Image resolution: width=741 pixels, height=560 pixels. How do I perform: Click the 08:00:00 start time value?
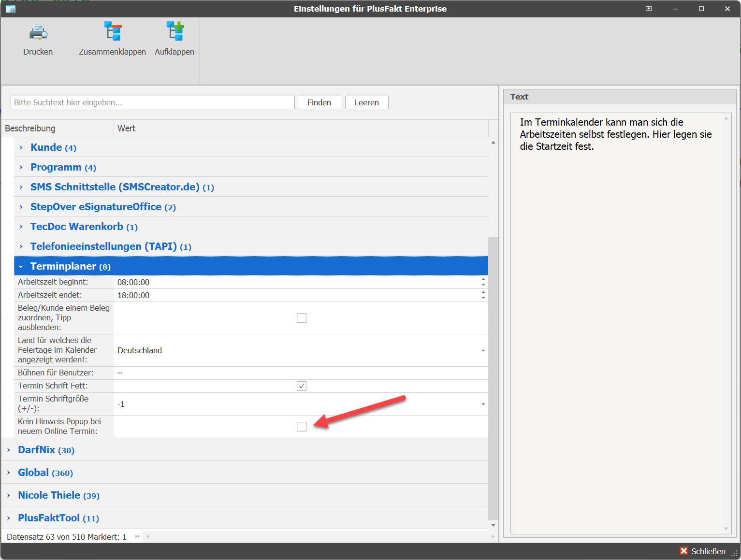pyautogui.click(x=133, y=282)
